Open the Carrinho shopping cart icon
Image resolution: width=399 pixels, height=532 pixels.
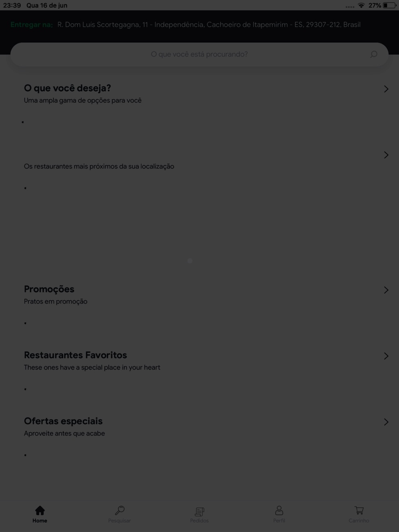(359, 510)
